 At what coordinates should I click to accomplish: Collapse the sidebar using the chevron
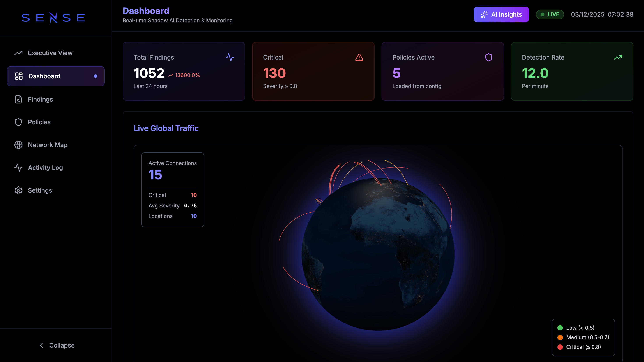(41, 345)
